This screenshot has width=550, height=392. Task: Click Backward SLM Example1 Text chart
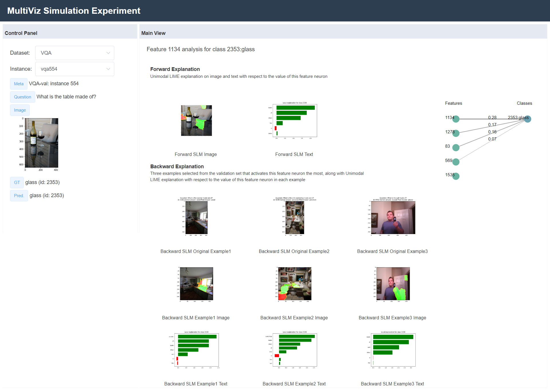click(196, 350)
